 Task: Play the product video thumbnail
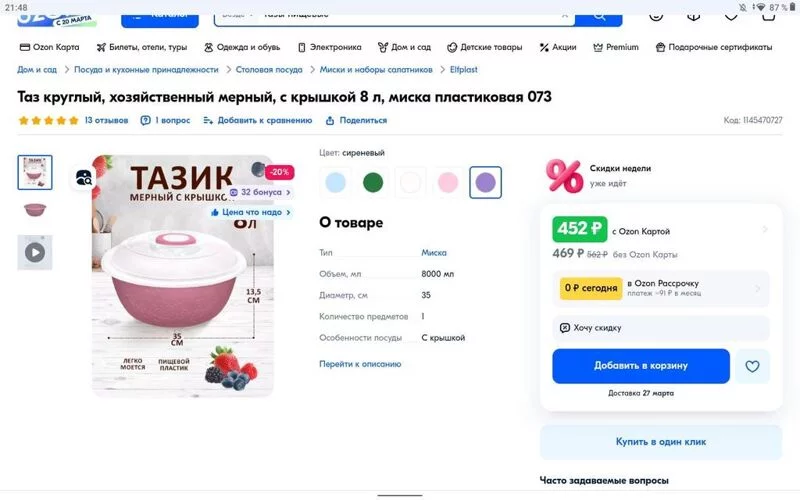(35, 252)
